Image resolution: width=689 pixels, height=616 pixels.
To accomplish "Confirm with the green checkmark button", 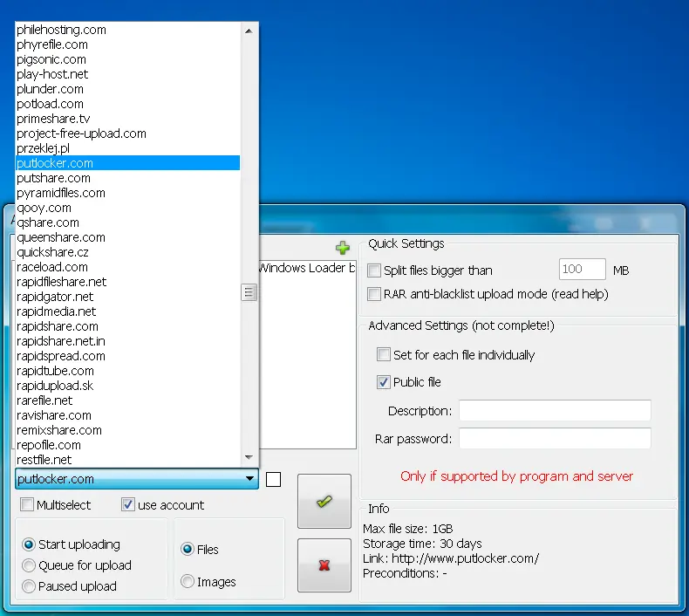I will pyautogui.click(x=324, y=501).
